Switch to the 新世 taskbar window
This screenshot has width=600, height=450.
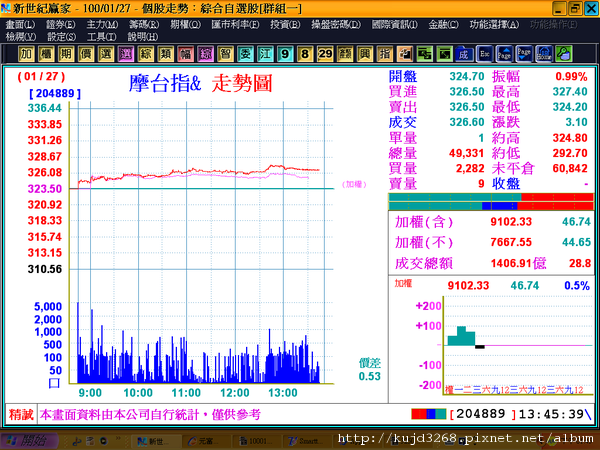[x=155, y=442]
